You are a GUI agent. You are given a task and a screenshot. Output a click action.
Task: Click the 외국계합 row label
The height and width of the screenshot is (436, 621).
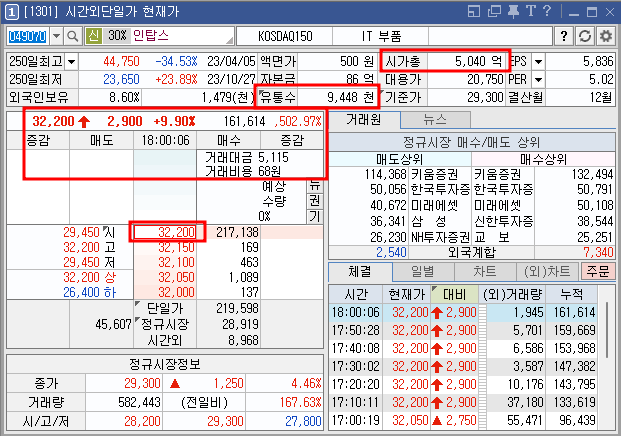pyautogui.click(x=471, y=252)
